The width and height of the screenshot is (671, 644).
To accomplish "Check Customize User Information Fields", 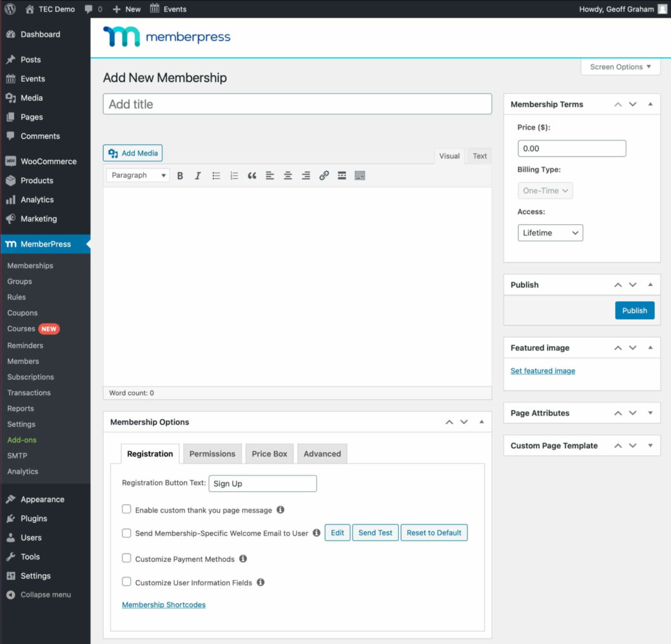I will [x=126, y=582].
